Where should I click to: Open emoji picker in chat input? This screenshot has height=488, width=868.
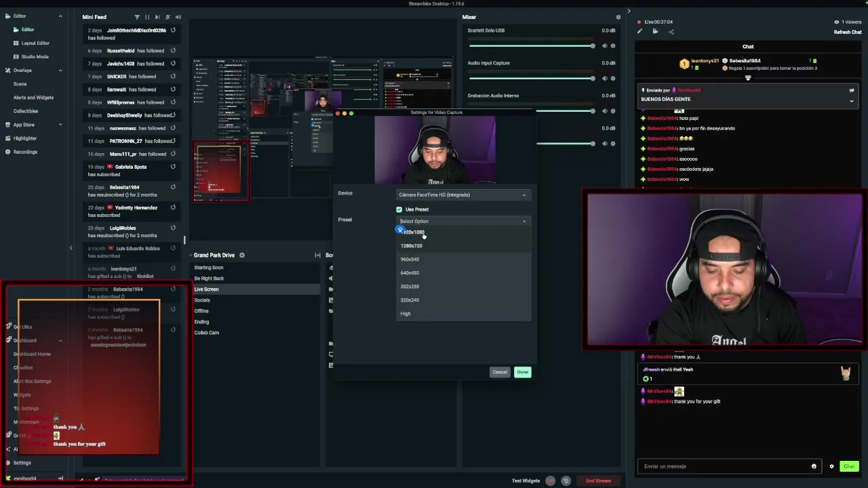tap(814, 466)
